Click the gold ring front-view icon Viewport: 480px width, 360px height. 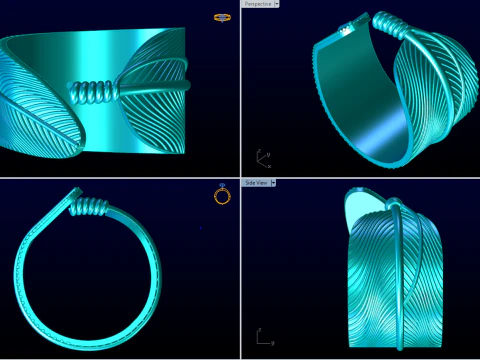point(222,194)
